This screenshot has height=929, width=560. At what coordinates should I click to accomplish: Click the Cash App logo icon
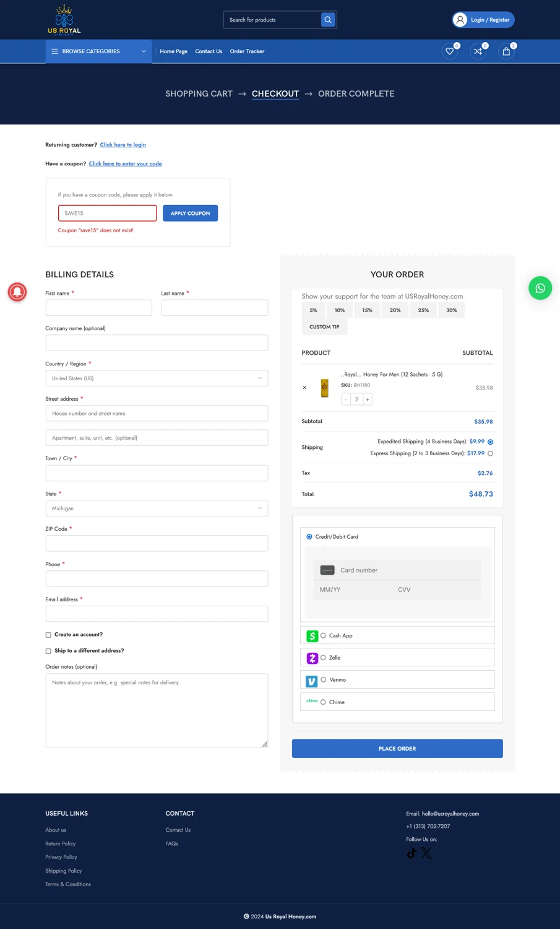(312, 635)
